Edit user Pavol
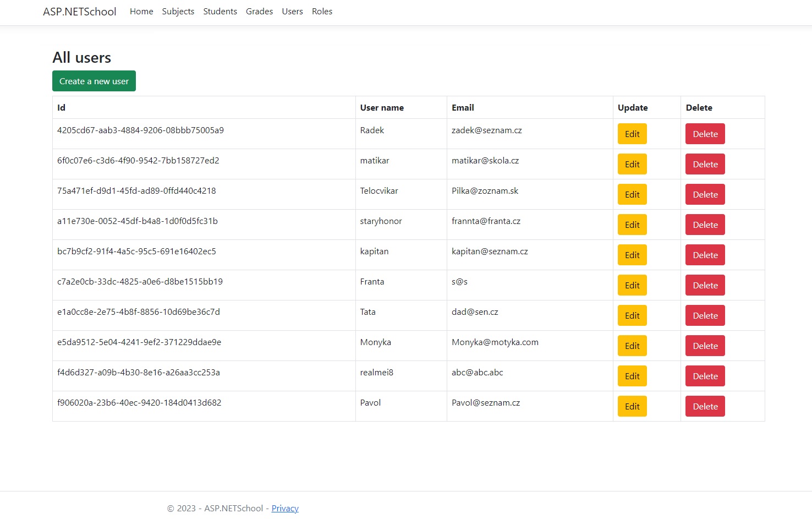The image size is (812, 519). (x=632, y=406)
